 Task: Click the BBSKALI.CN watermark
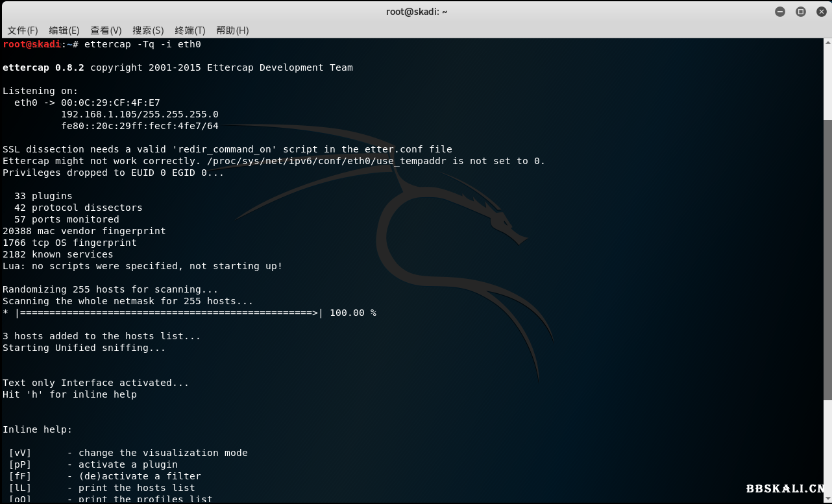(x=785, y=488)
